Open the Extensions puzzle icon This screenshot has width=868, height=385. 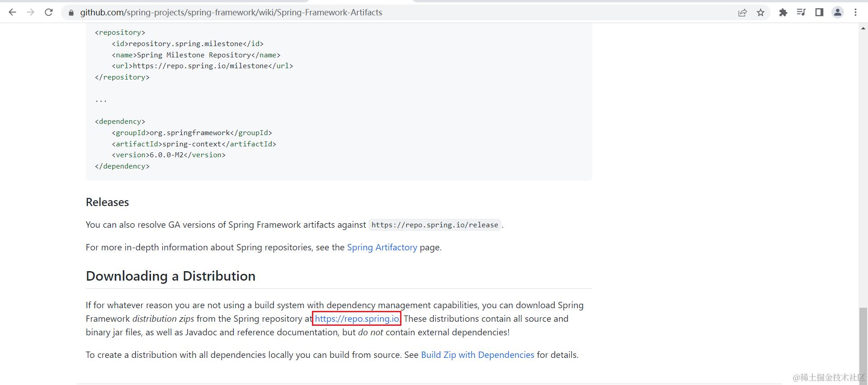tap(783, 13)
